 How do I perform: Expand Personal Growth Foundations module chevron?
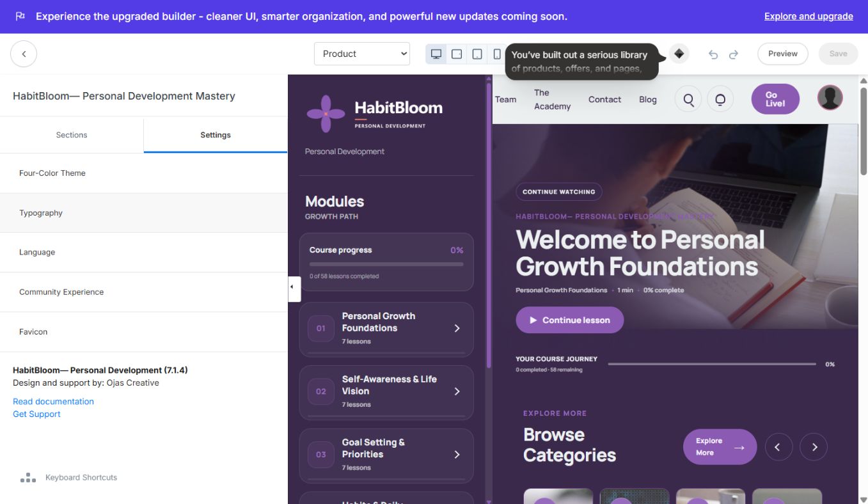coord(457,328)
